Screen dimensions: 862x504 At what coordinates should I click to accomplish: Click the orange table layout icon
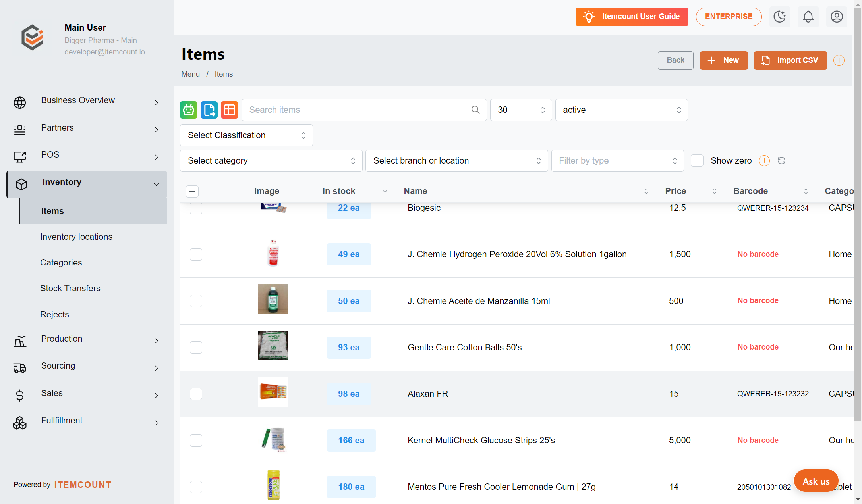point(230,110)
